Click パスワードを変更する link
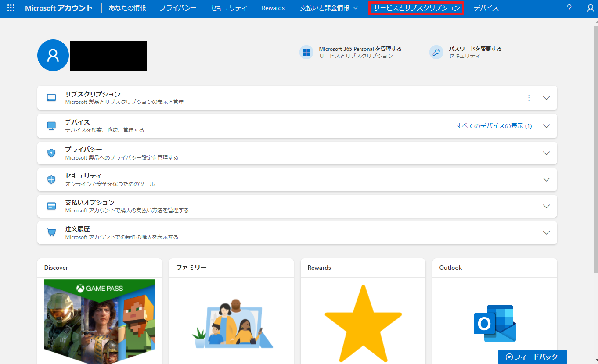Image resolution: width=598 pixels, height=364 pixels. pos(475,49)
